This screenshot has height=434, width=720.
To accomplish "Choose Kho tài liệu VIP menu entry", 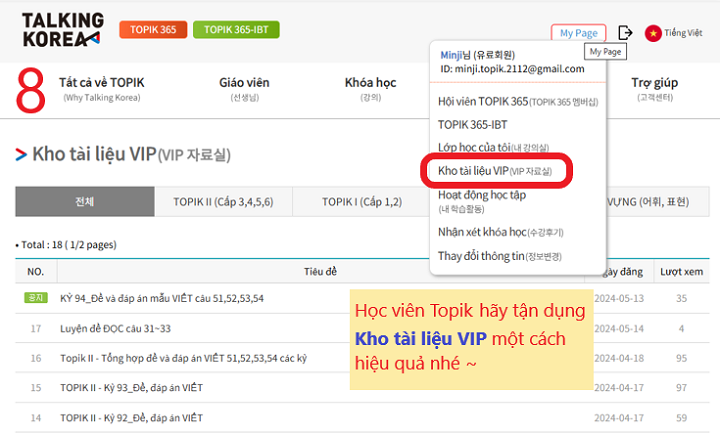I will 495,171.
